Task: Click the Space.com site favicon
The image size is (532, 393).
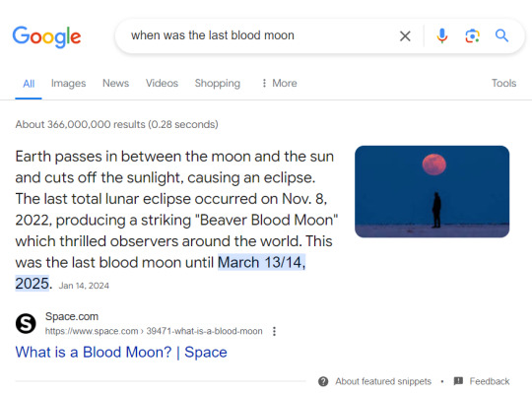Action: pos(26,323)
